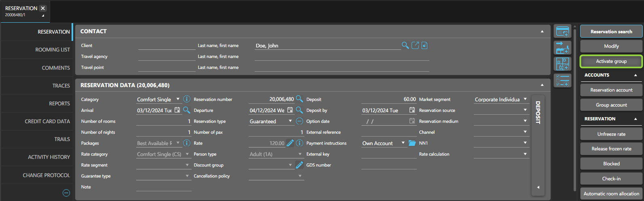644x201 pixels.
Task: Open the Arrival date calendar picker
Action: pos(177,110)
